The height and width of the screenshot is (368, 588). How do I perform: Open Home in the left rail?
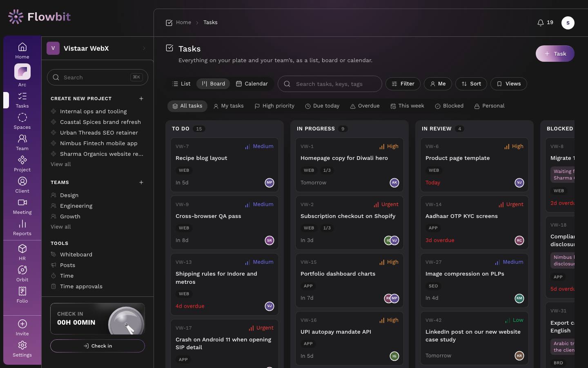(22, 51)
